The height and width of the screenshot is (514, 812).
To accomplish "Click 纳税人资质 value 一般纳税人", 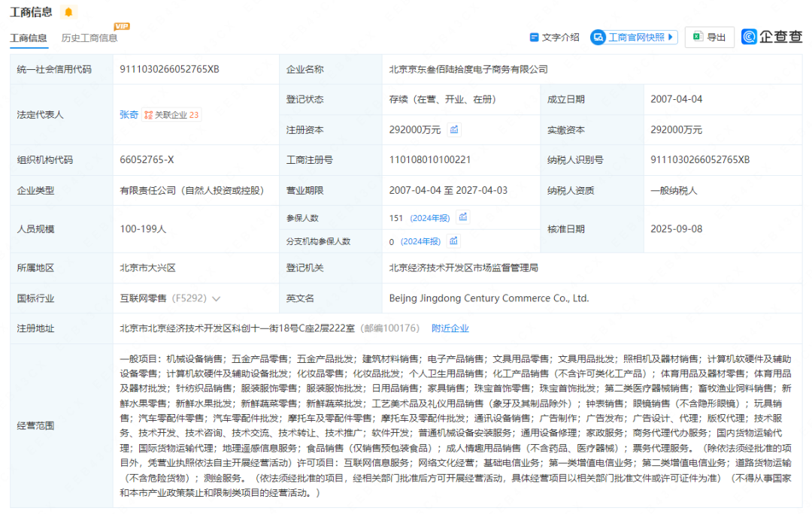I will click(x=674, y=190).
